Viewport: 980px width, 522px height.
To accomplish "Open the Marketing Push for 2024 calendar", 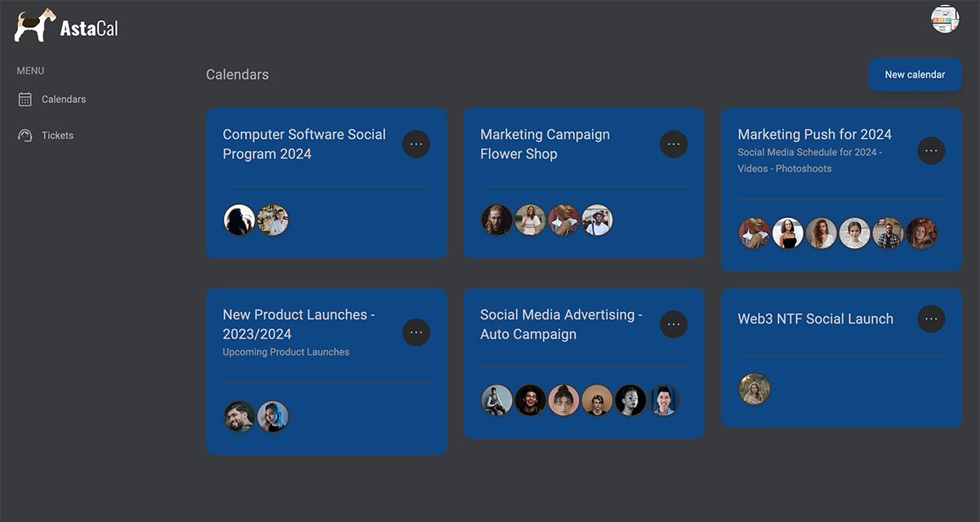I will tap(814, 135).
